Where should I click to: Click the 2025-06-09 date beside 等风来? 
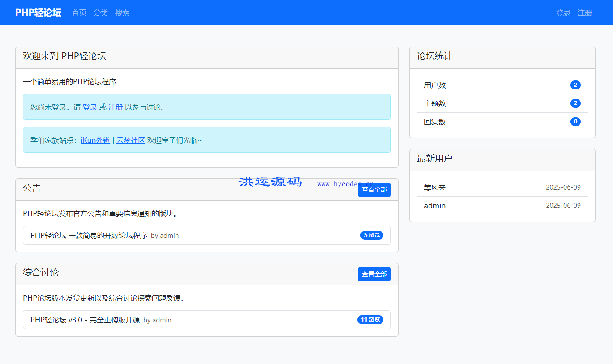[x=563, y=187]
